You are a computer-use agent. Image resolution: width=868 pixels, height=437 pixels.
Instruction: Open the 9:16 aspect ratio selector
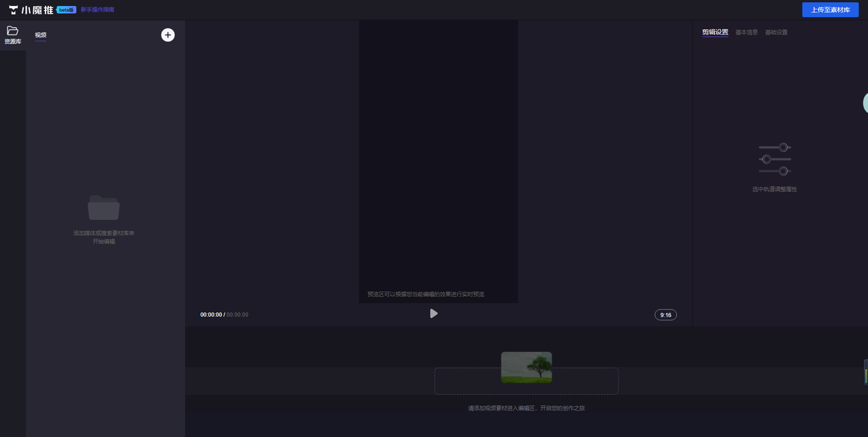coord(665,315)
